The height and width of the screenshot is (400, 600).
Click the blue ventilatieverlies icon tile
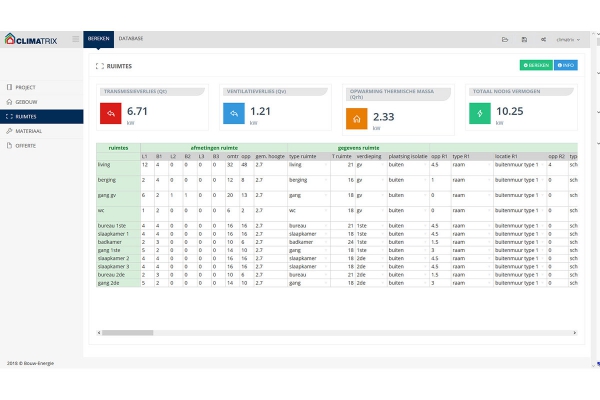click(x=234, y=113)
